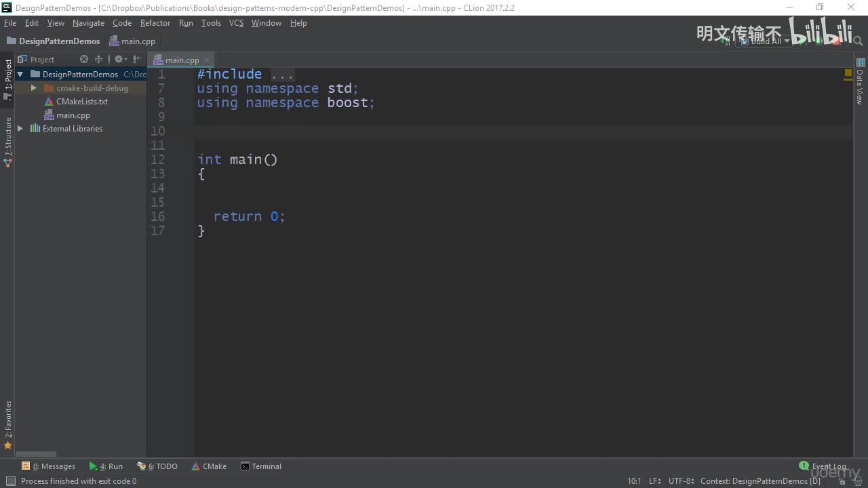Click the 'using namespace std;' code line

277,89
